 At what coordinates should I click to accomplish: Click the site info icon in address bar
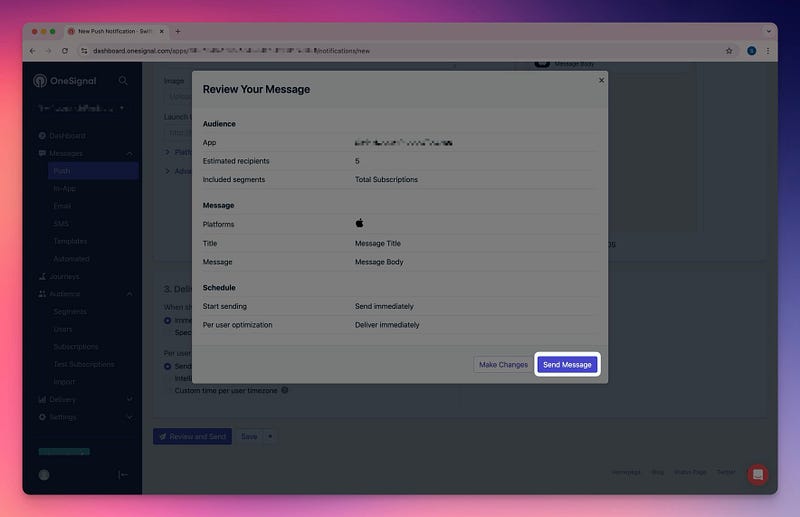coord(84,51)
